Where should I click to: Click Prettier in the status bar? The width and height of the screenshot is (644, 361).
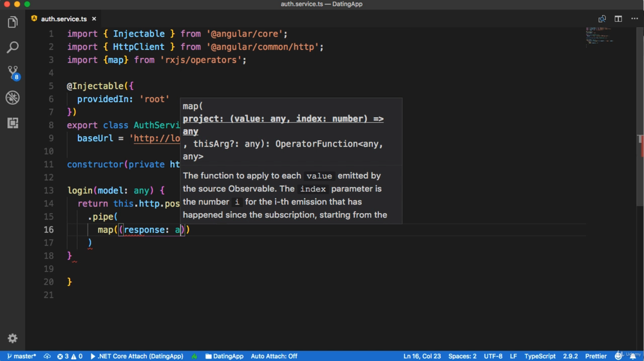pyautogui.click(x=596, y=356)
